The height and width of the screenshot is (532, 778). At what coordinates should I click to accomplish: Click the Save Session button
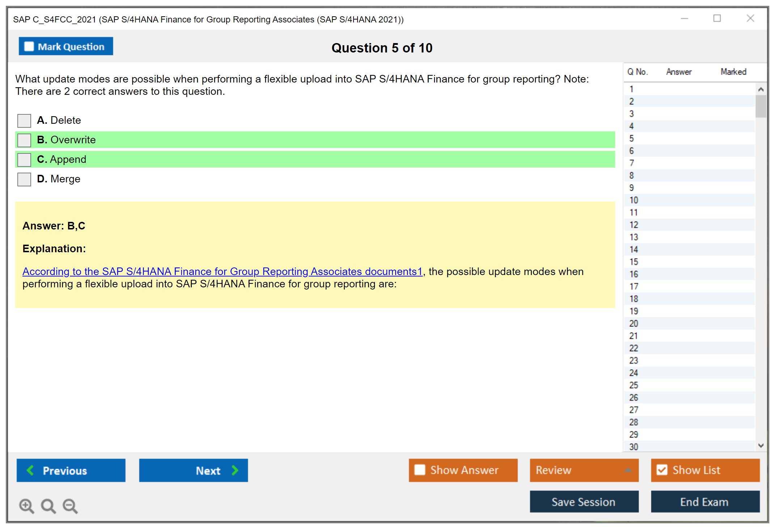[584, 502]
